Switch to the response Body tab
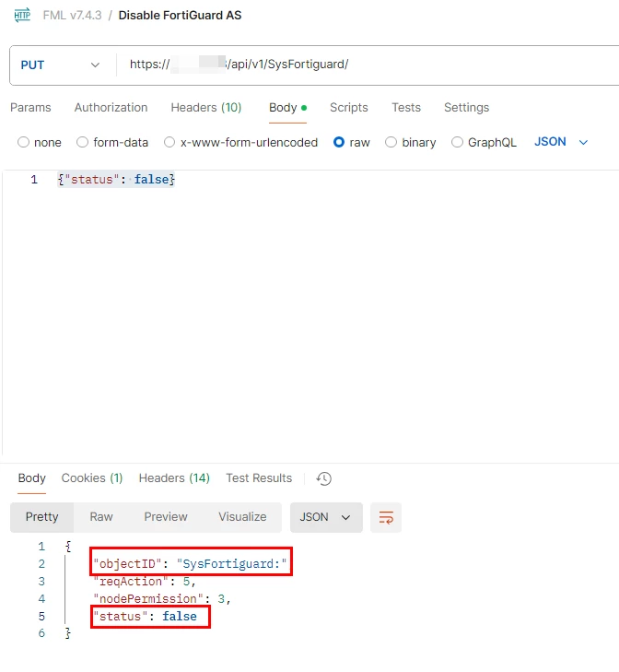The width and height of the screenshot is (619, 672). click(31, 478)
